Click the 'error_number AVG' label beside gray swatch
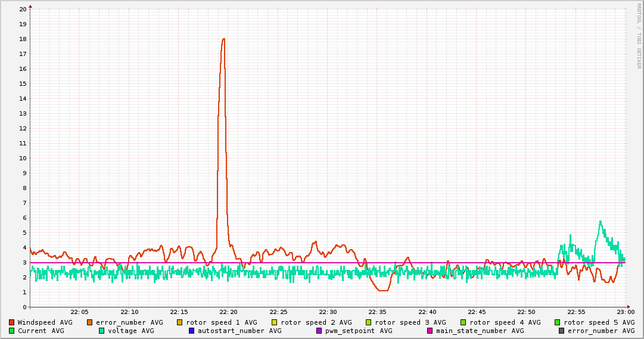The image size is (644, 339). pyautogui.click(x=601, y=331)
